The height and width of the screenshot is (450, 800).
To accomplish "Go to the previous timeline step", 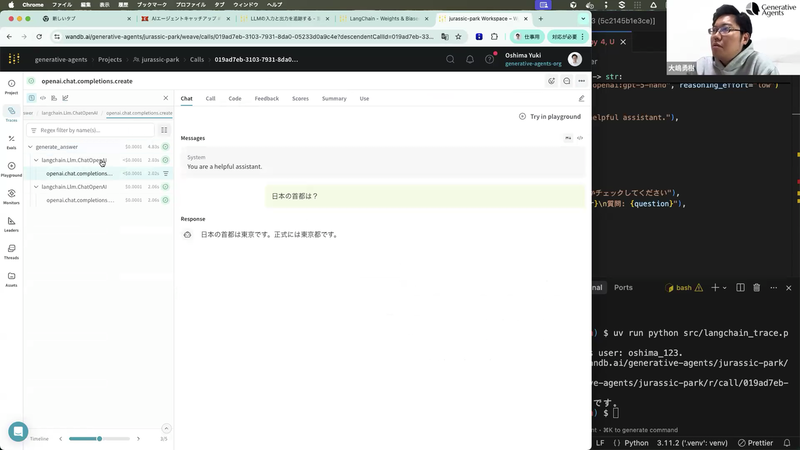I will pos(61,439).
